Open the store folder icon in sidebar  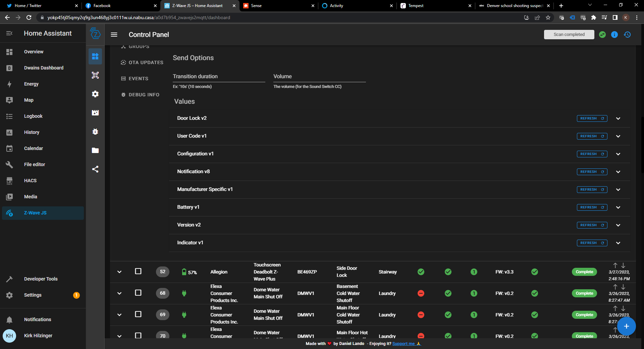click(x=95, y=150)
